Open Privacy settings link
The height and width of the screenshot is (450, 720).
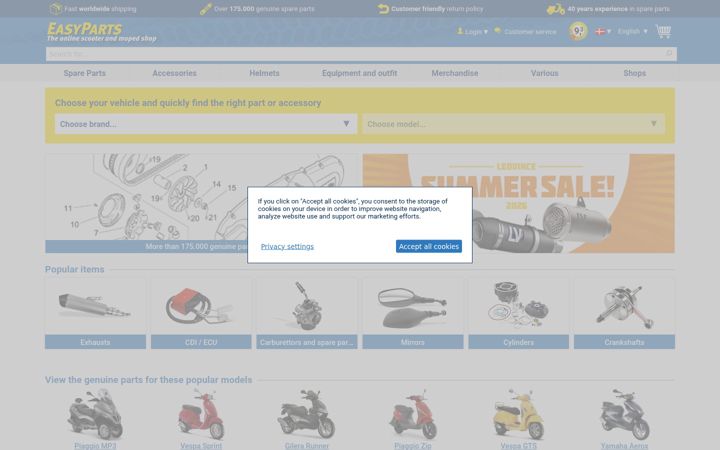click(x=287, y=247)
